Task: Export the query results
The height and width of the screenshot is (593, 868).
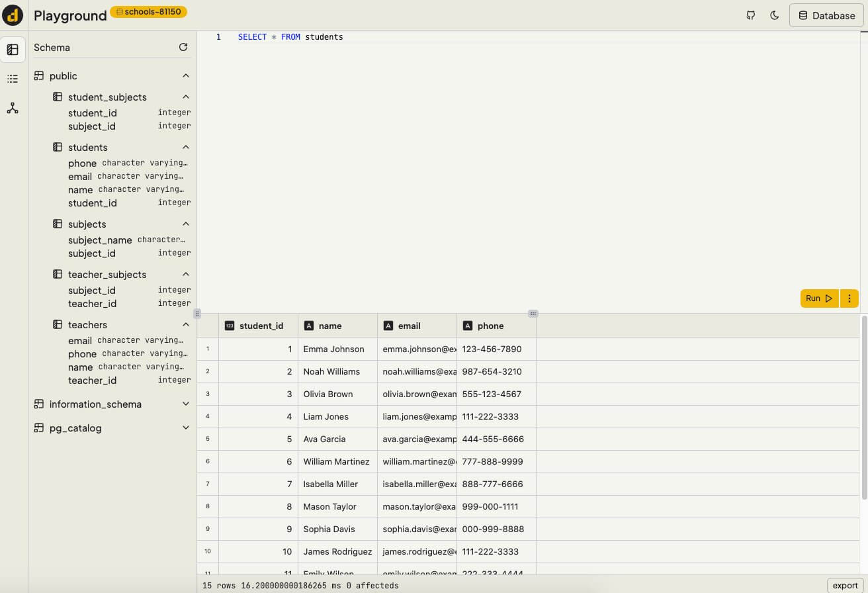Action: coord(845,585)
